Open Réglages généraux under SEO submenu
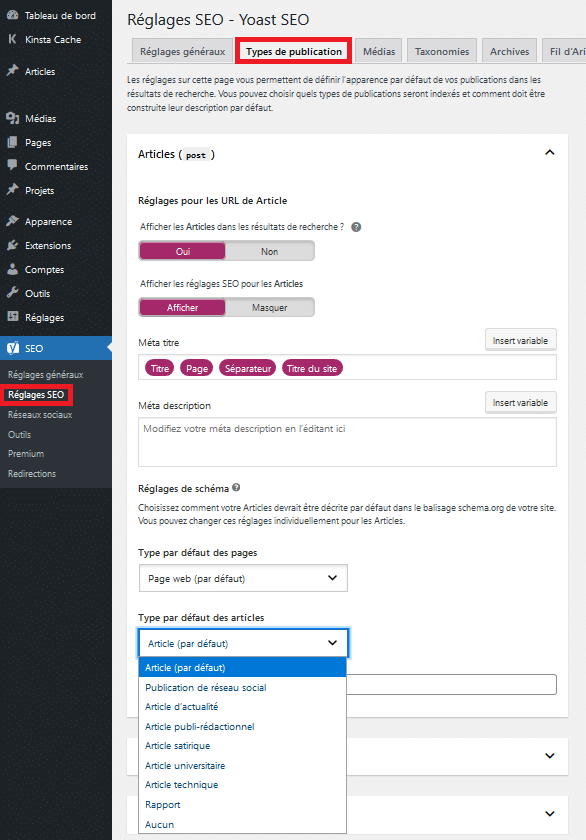 tap(46, 374)
